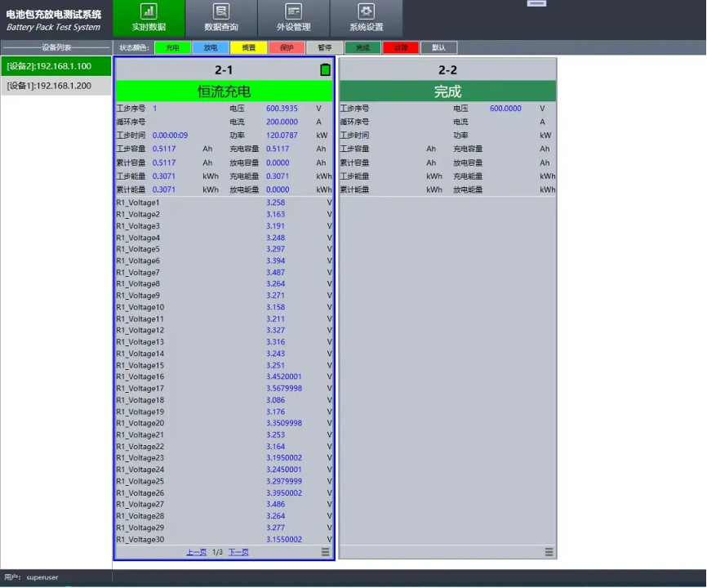Click the red 故障 status color swatch
707x588 pixels.
[400, 48]
